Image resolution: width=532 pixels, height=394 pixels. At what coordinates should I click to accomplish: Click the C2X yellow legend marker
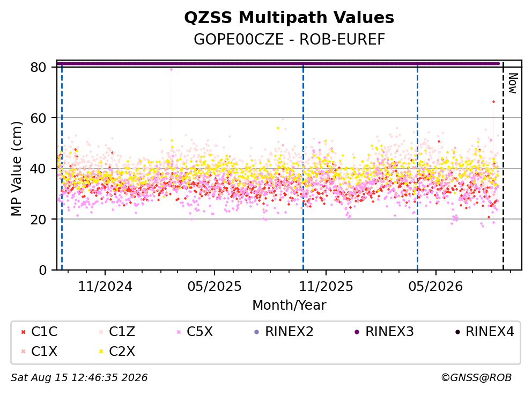101,351
